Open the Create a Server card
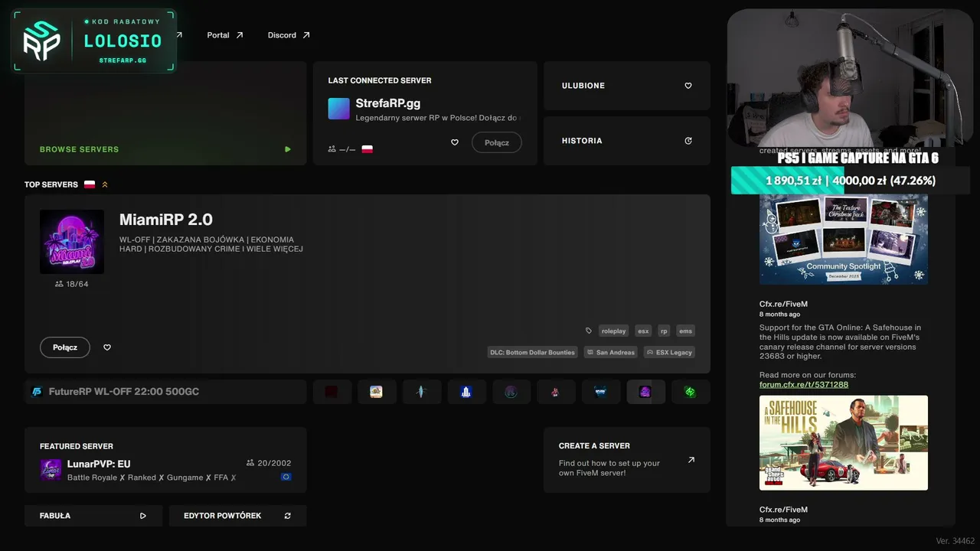Viewport: 980px width, 551px height. pyautogui.click(x=627, y=460)
